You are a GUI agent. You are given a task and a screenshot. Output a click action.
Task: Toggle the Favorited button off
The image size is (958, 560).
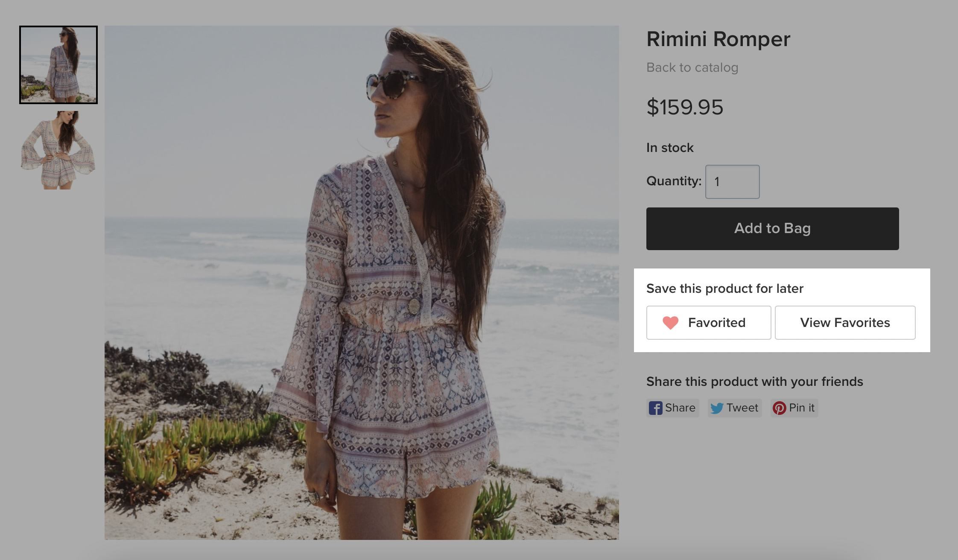click(708, 323)
